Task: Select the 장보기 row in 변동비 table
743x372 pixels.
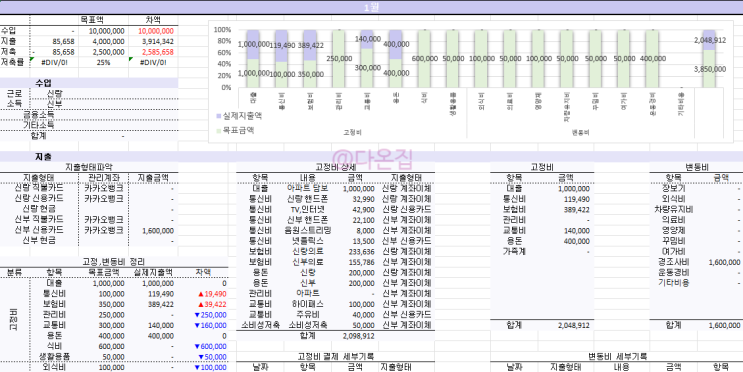Action: coord(673,189)
